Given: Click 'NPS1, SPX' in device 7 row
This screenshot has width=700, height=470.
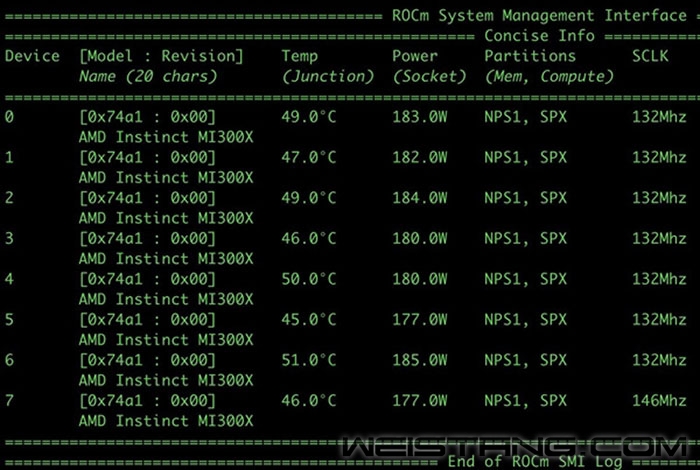Looking at the screenshot, I should click(x=525, y=400).
